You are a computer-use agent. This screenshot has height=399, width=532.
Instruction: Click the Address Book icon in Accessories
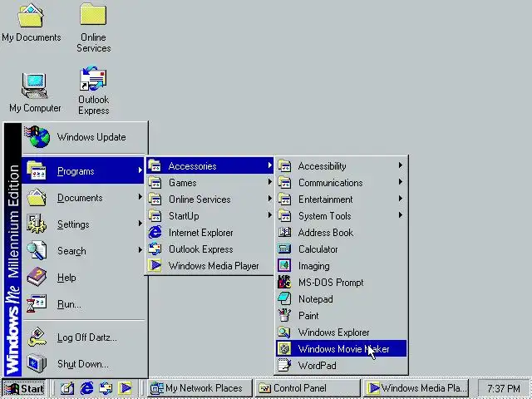(284, 233)
